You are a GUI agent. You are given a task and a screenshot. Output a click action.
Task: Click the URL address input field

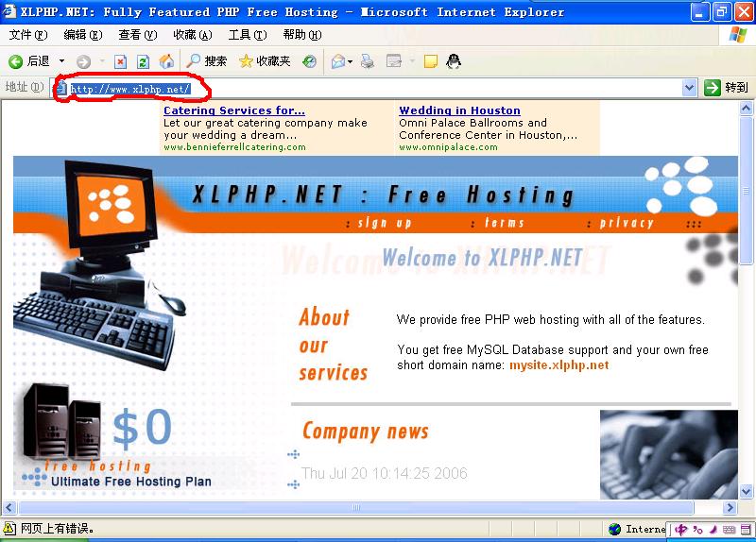pos(373,88)
